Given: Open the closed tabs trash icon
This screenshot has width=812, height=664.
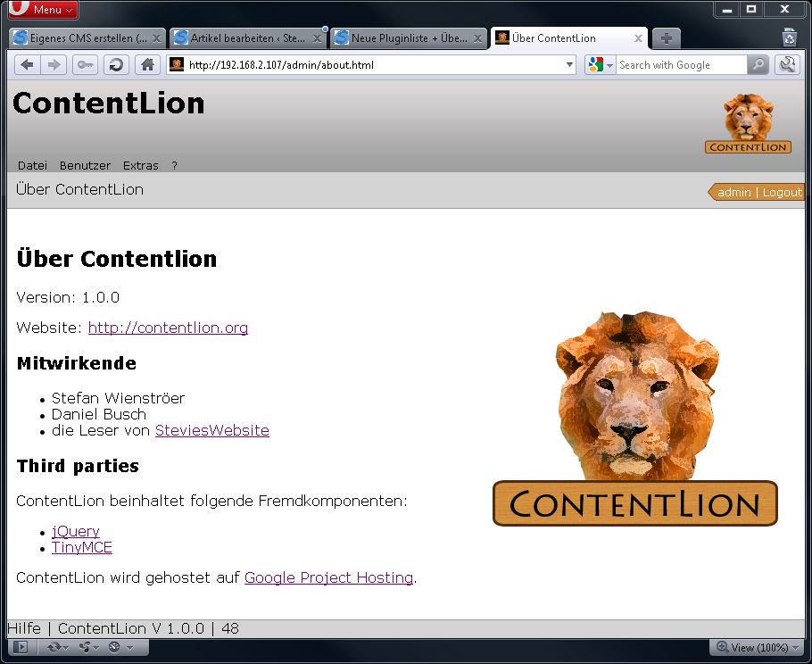Looking at the screenshot, I should [789, 37].
